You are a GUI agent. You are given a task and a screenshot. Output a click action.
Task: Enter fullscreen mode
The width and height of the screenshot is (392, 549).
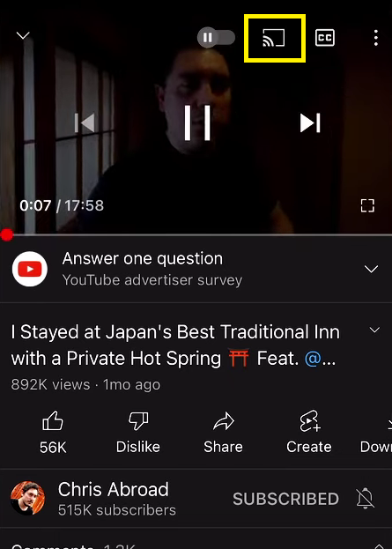click(367, 205)
